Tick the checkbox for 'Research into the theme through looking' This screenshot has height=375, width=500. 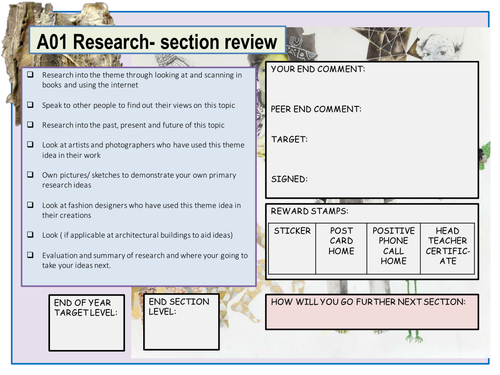tap(30, 74)
